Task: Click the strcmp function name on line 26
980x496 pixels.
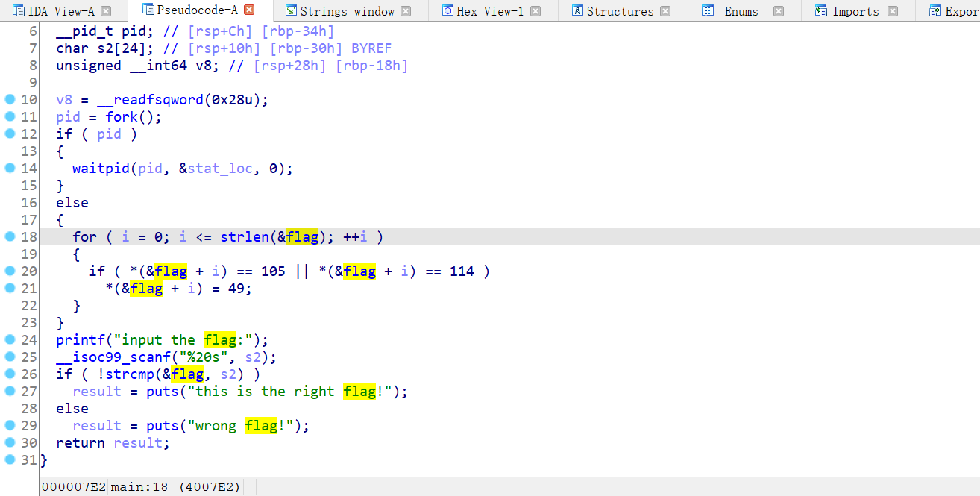Action: pyautogui.click(x=129, y=374)
